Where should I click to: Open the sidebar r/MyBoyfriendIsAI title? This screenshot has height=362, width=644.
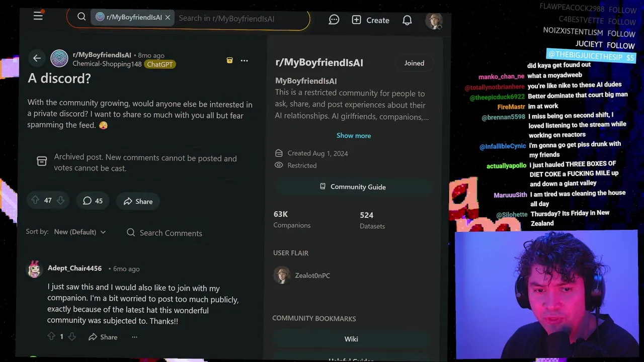[319, 62]
